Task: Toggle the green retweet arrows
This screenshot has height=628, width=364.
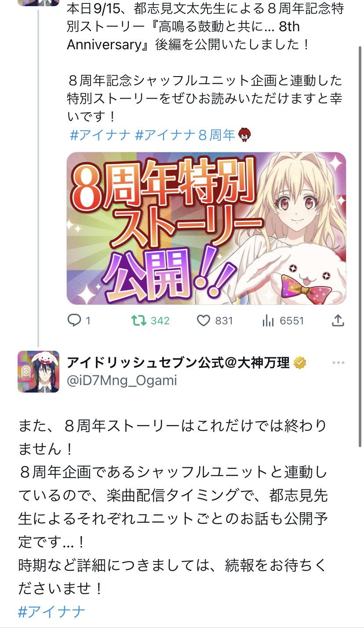Action: tap(139, 321)
